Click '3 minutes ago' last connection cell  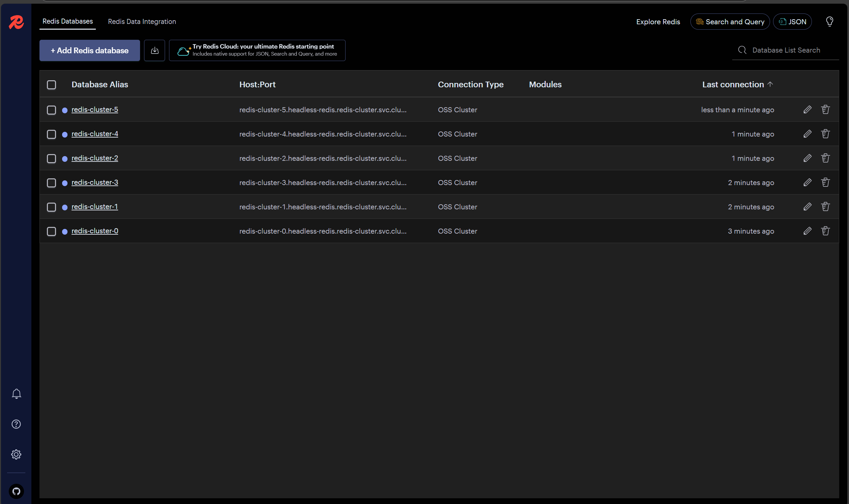click(x=751, y=231)
